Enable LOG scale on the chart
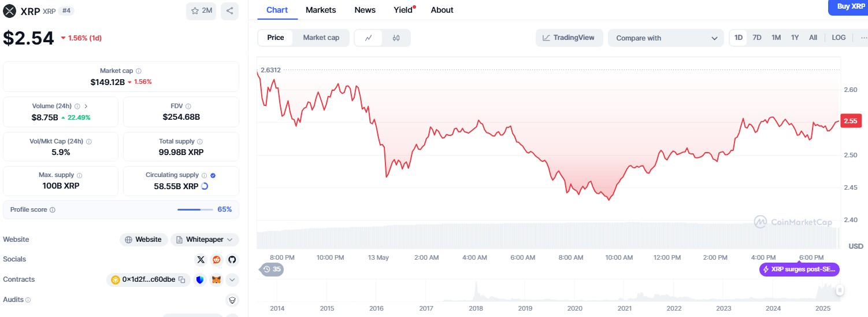 point(839,38)
